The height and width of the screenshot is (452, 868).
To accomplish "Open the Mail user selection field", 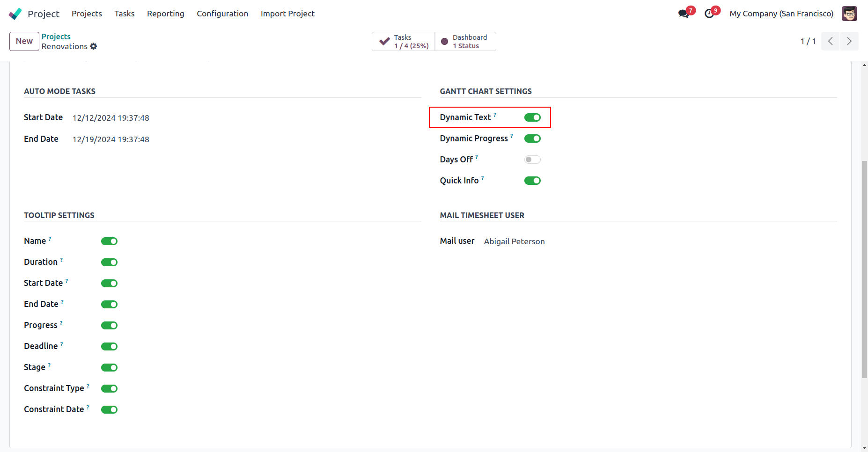I will click(x=514, y=241).
